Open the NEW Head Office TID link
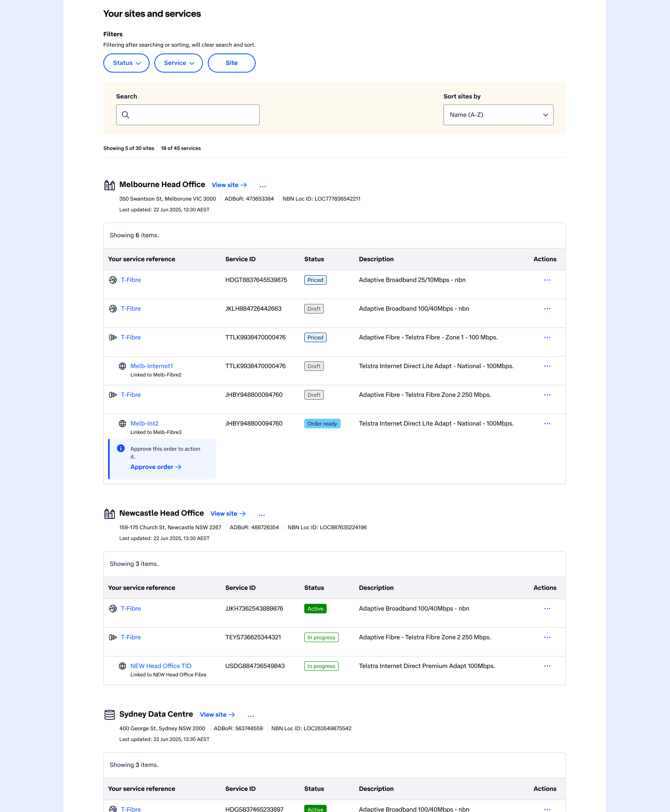This screenshot has height=812, width=670. (x=161, y=666)
